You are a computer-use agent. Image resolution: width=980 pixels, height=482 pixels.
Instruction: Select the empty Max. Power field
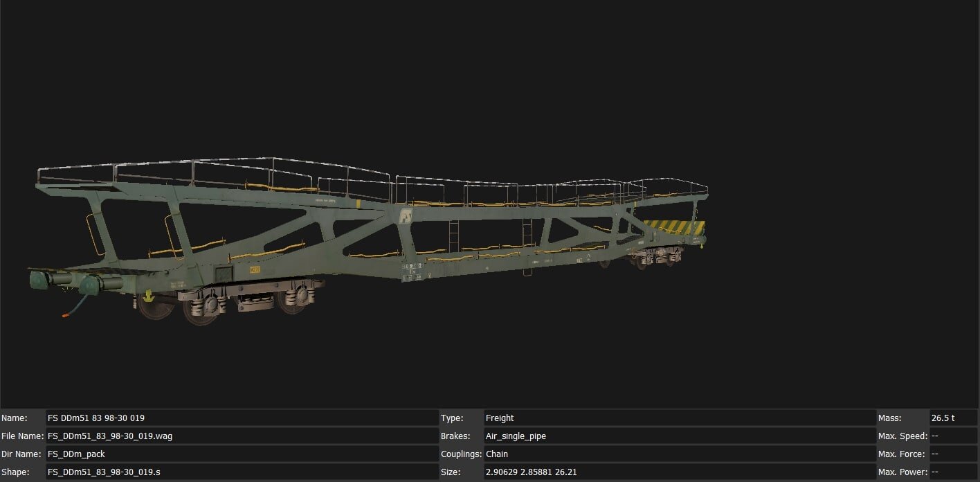[x=955, y=472]
